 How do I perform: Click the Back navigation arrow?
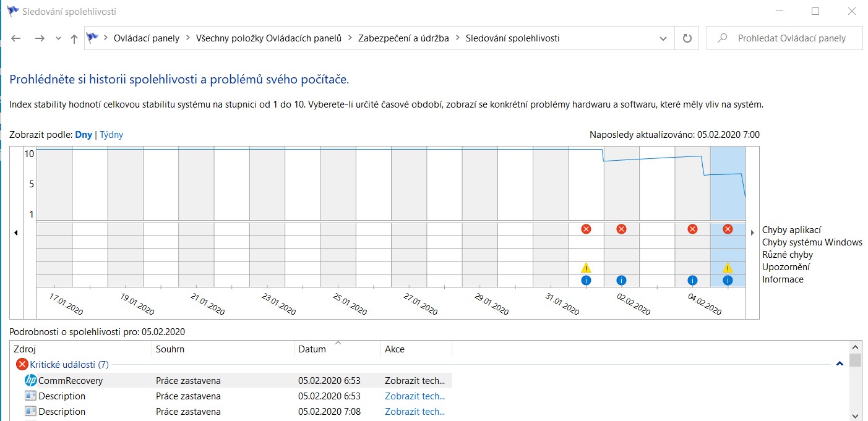pos(17,38)
